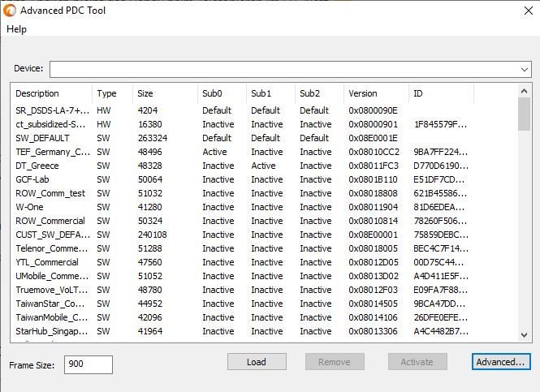The width and height of the screenshot is (540, 392).
Task: Click the list scrollbar up arrow
Action: pyautogui.click(x=524, y=91)
